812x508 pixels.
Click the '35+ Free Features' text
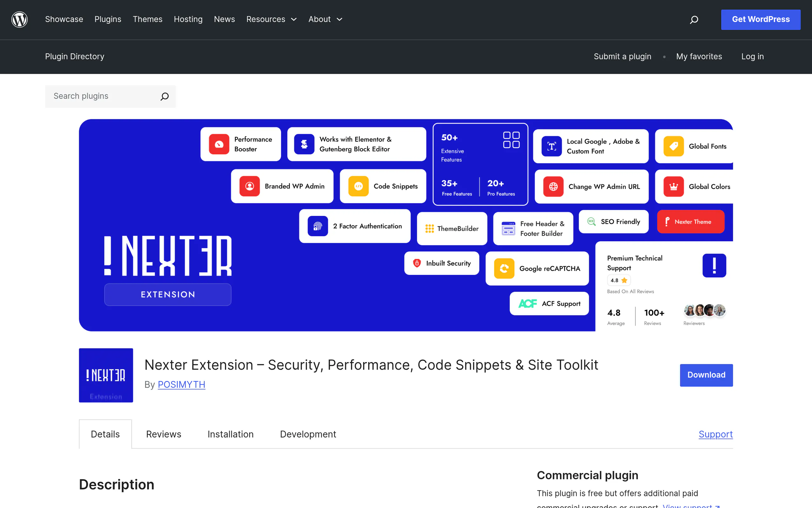(x=457, y=188)
